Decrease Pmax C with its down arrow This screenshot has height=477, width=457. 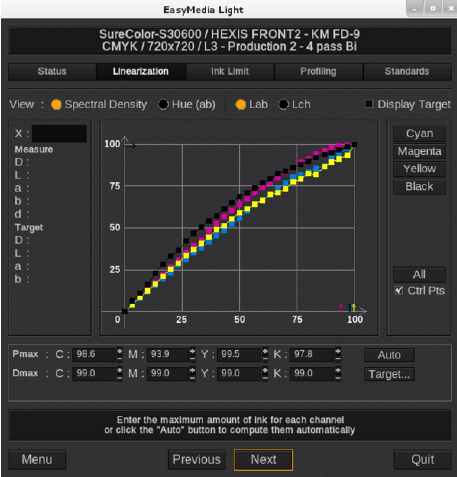[x=120, y=358]
